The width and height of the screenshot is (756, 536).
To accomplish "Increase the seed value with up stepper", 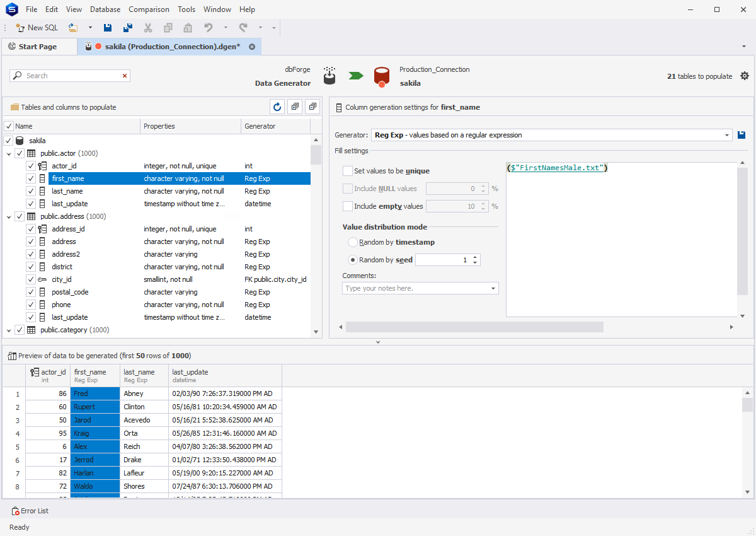I will pyautogui.click(x=475, y=257).
